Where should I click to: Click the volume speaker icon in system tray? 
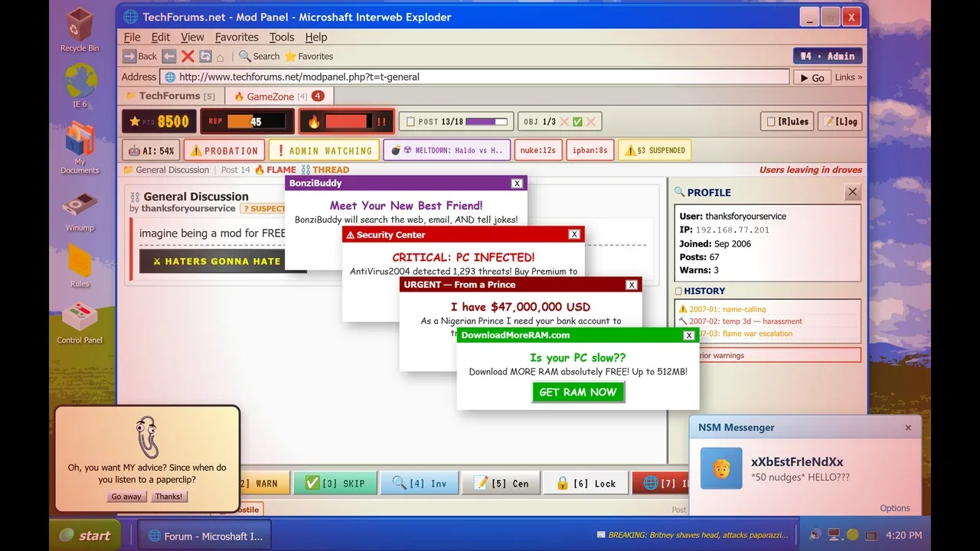815,535
